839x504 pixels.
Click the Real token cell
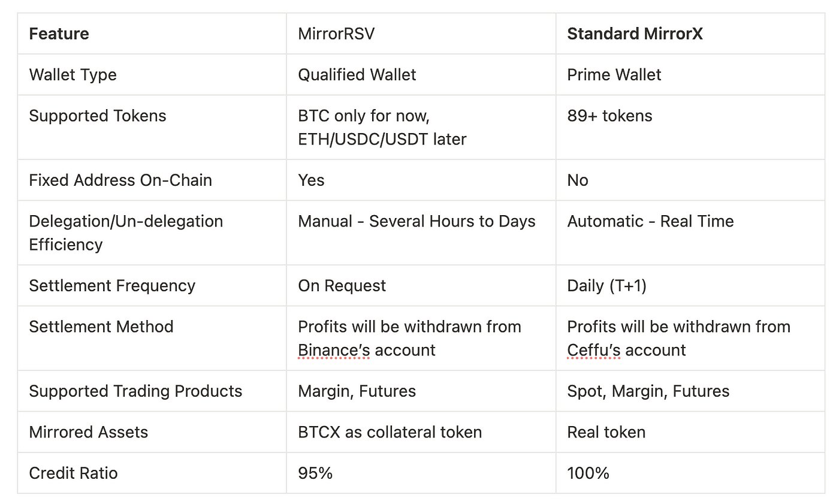(x=606, y=431)
